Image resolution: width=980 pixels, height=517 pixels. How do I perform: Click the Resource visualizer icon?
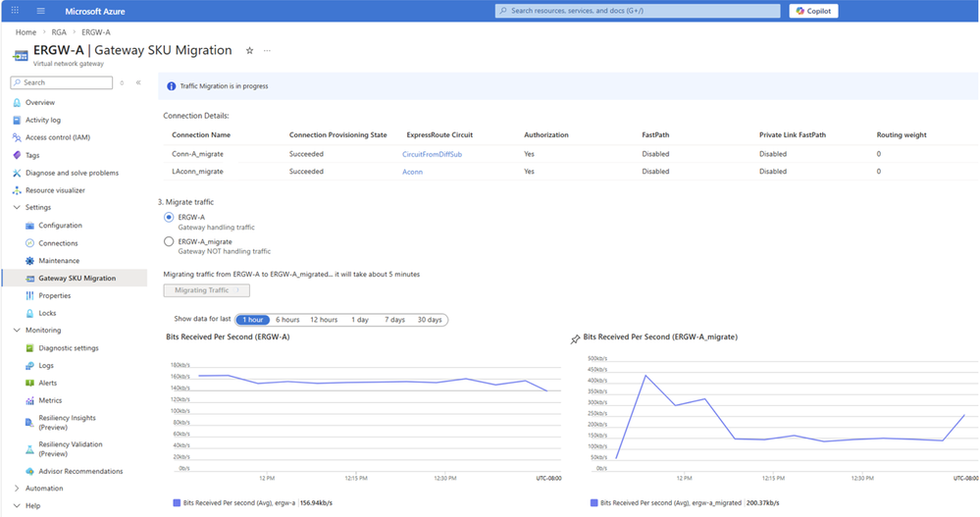pyautogui.click(x=17, y=190)
